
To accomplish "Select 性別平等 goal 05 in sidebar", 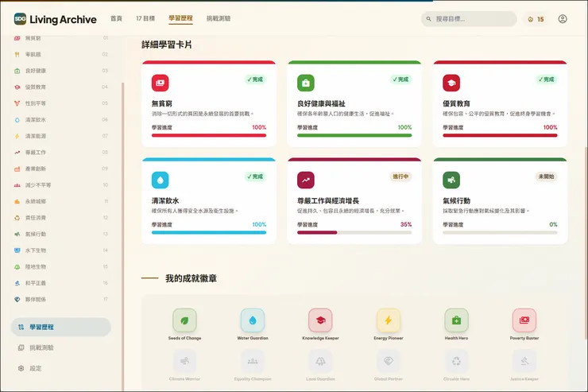I will point(60,103).
